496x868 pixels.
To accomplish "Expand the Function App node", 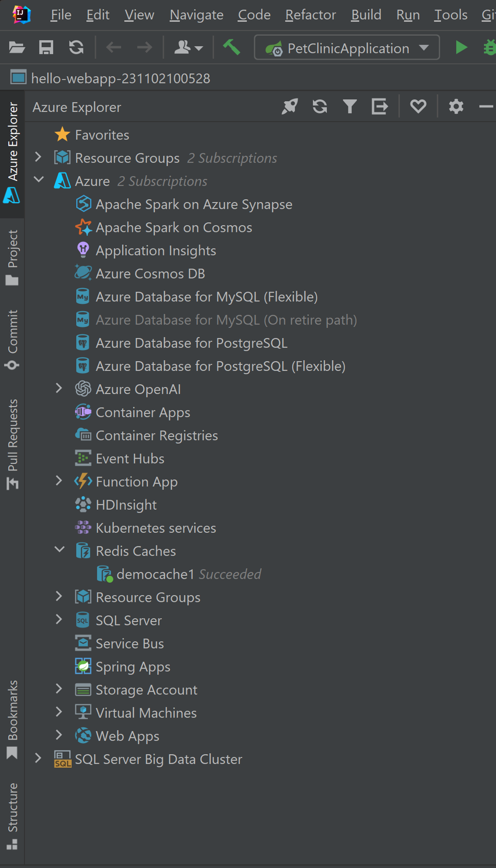I will pyautogui.click(x=59, y=481).
